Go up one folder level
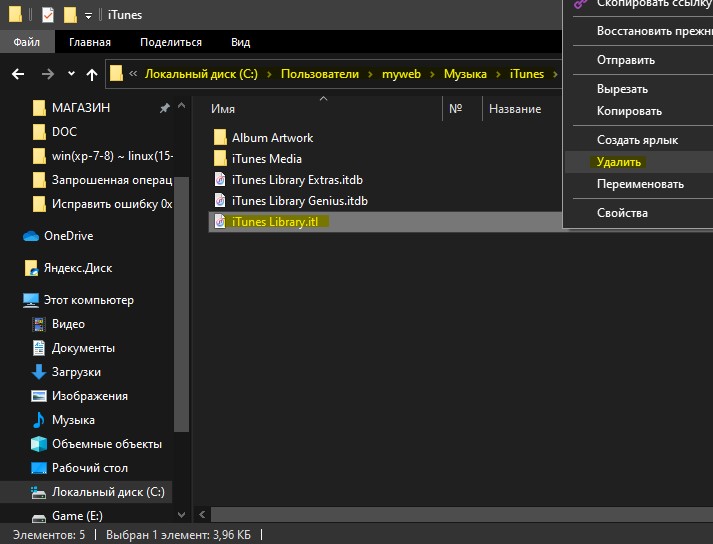The image size is (713, 544). tap(92, 74)
